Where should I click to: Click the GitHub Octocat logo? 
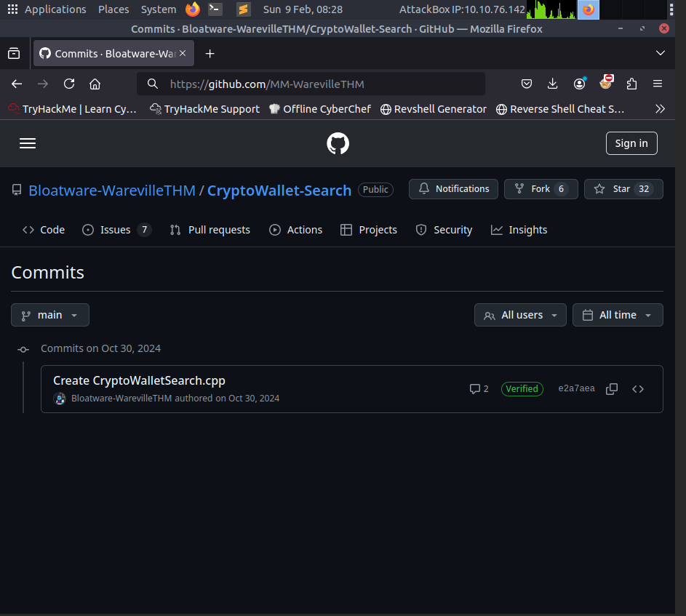[338, 143]
